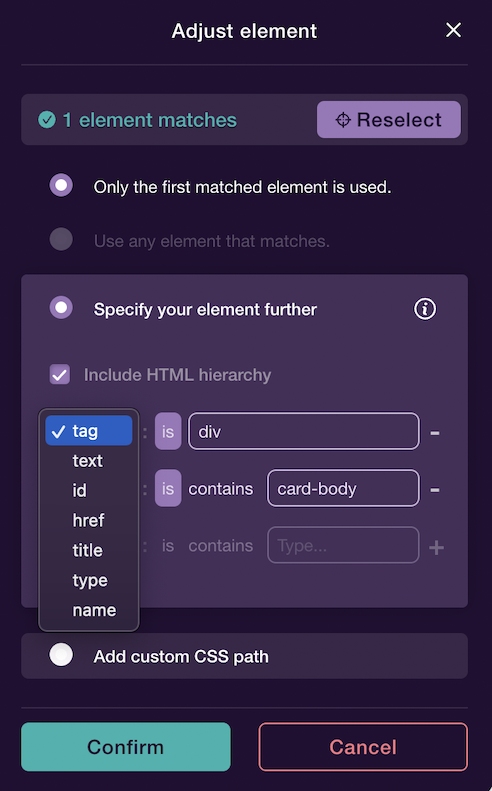Select 'Specify your element further' radio

(x=61, y=308)
